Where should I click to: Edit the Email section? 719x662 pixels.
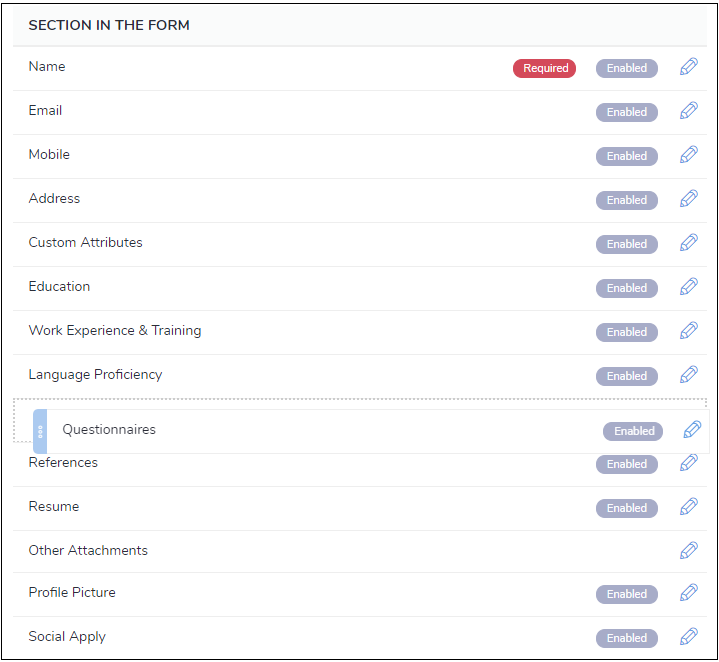coord(688,111)
